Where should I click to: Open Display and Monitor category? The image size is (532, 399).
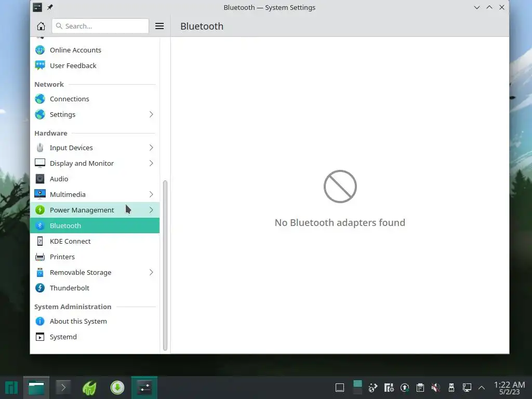95,163
